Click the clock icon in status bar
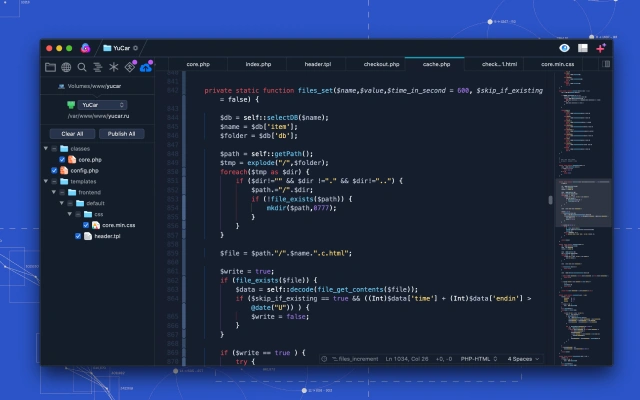Screen dimensions: 640x400 point(324,359)
